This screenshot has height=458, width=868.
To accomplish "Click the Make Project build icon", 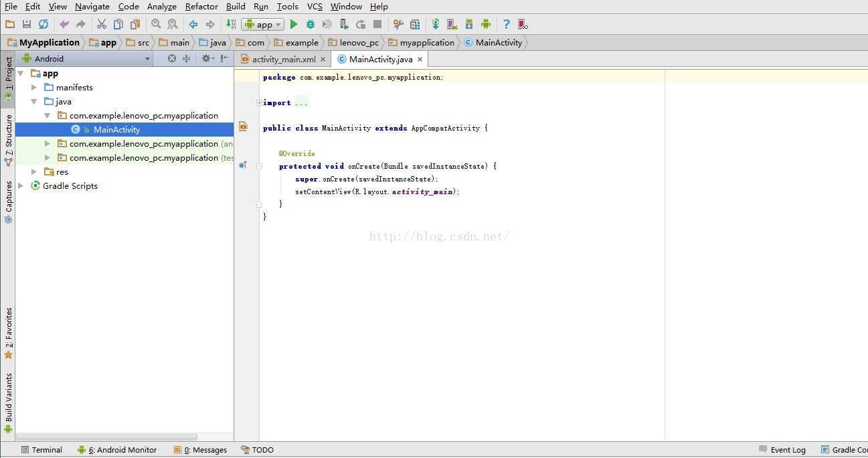I will coord(230,25).
